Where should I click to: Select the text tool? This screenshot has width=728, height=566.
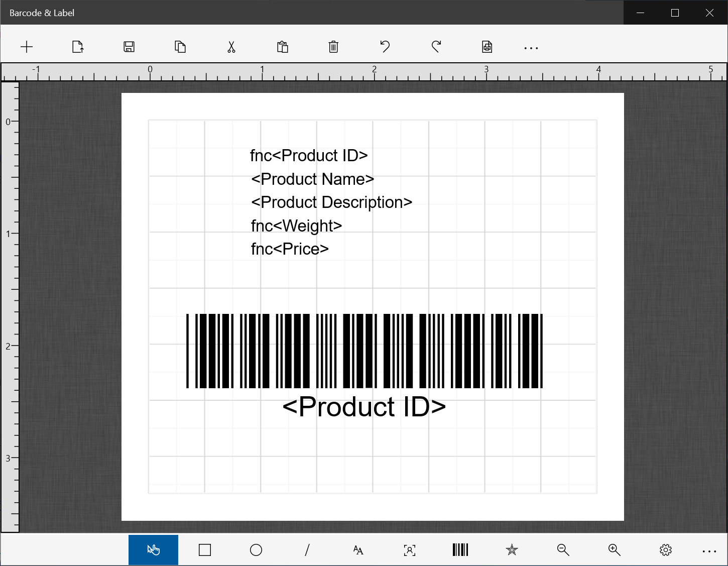[x=358, y=550]
